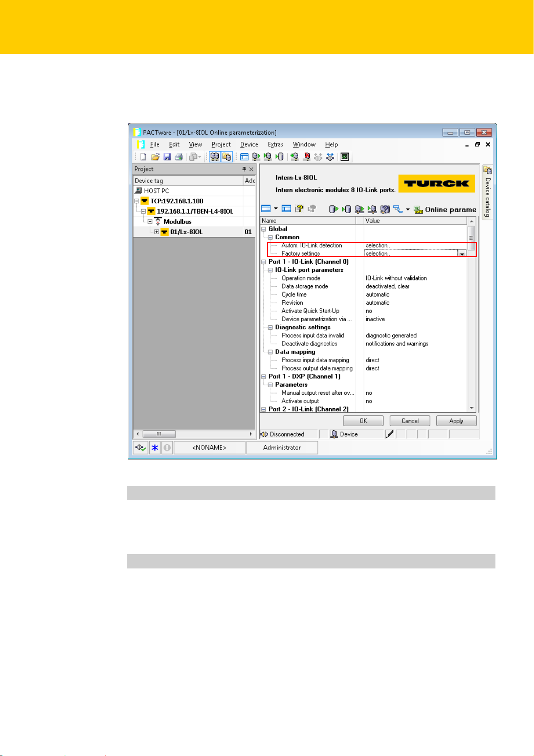Image resolution: width=534 pixels, height=756 pixels.
Task: Click the Data storage mode value 'deactivated, clear'
Action: [x=387, y=286]
